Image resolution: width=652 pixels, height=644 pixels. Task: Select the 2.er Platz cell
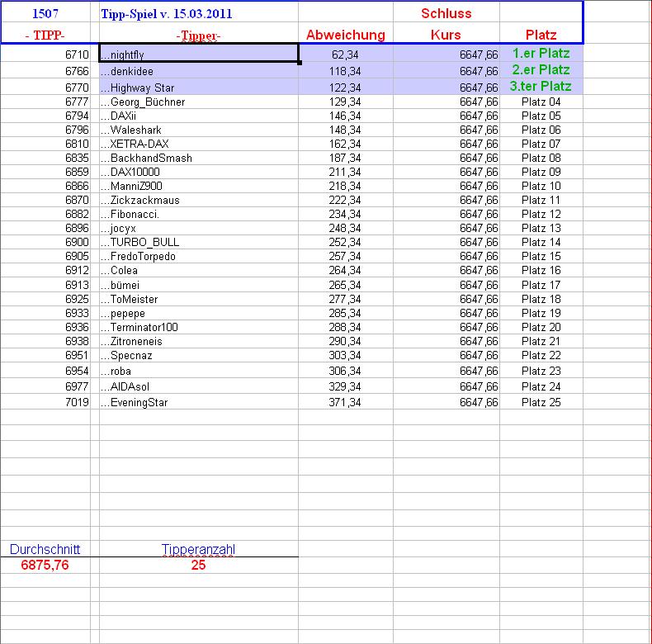click(x=541, y=70)
